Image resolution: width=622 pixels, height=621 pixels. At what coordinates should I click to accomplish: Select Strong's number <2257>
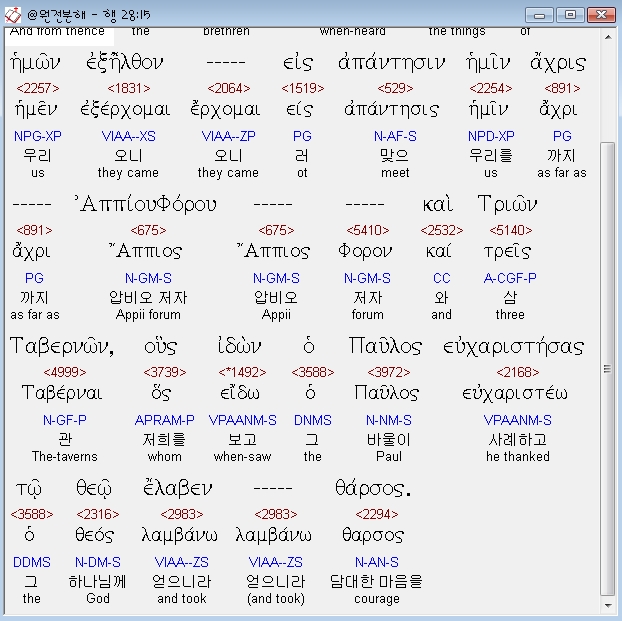click(38, 88)
